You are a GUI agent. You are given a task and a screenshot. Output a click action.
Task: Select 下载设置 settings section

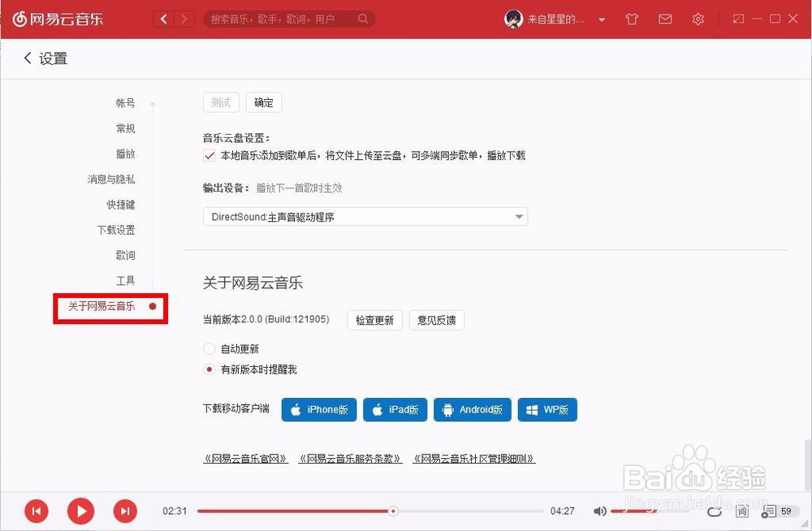pos(116,230)
